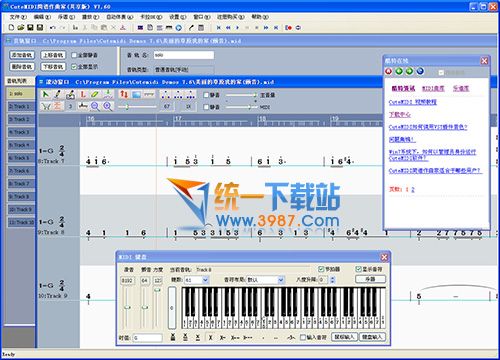Click the triplet -3- icon in MIDI keyboard

[291, 338]
